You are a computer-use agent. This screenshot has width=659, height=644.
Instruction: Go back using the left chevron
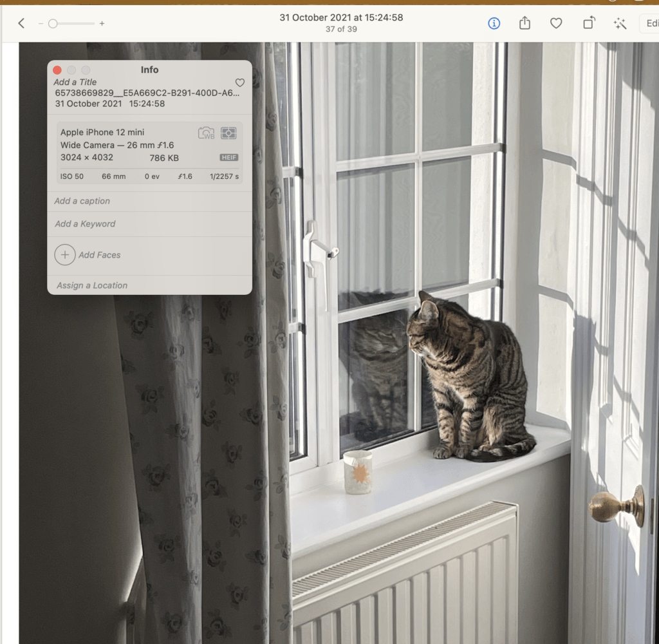[21, 23]
